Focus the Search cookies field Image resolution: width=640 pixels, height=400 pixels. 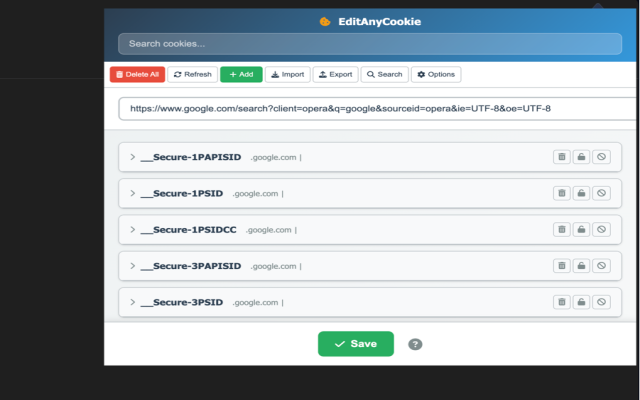pyautogui.click(x=370, y=44)
